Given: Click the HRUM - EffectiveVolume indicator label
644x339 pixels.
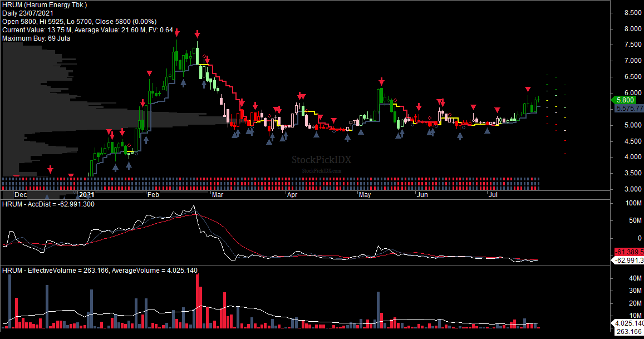Looking at the screenshot, I should (100, 271).
